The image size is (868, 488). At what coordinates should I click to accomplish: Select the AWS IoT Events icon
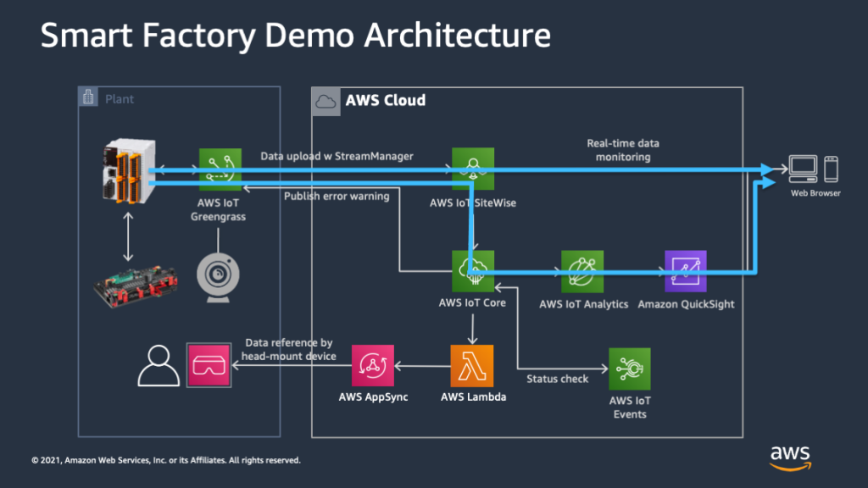pos(629,367)
